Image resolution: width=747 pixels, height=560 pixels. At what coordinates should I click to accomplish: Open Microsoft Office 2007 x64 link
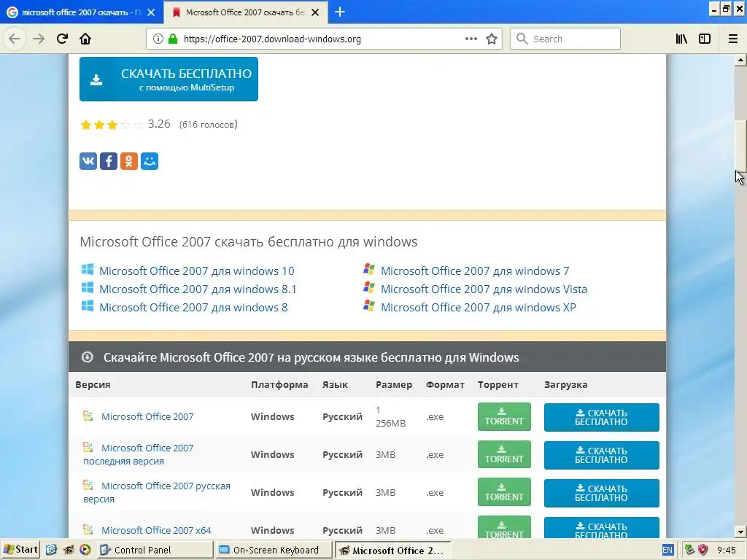(x=156, y=530)
